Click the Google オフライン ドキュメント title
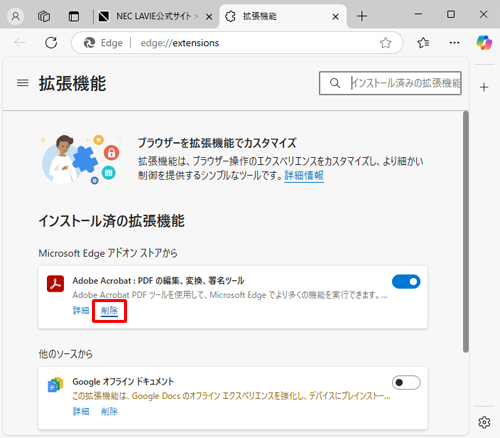 (x=123, y=381)
